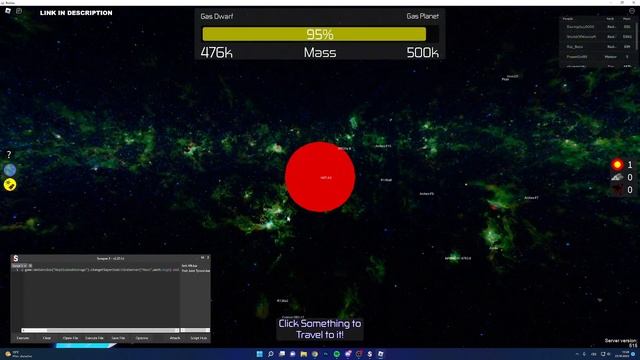The image size is (640, 360).
Task: Click Save File in Synapse
Action: coord(118,338)
